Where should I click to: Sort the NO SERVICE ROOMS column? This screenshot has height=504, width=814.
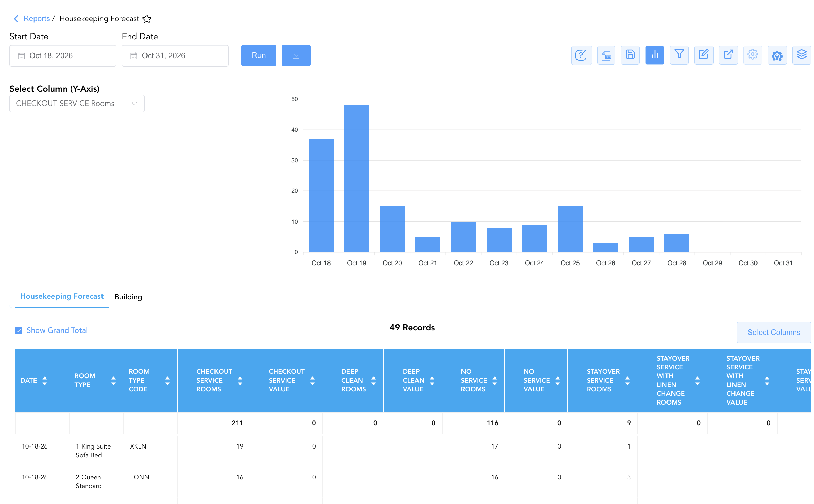(x=495, y=381)
